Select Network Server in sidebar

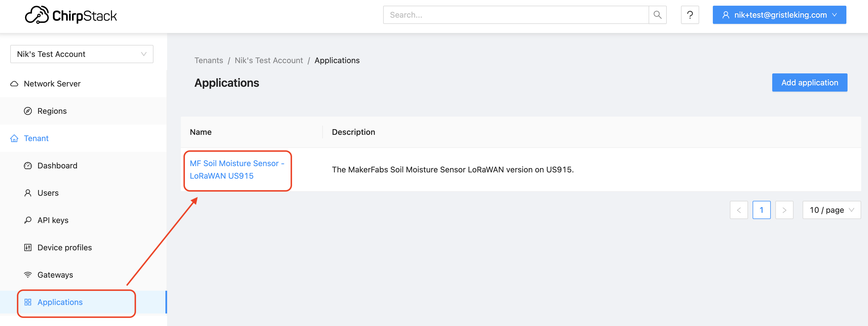(x=52, y=84)
